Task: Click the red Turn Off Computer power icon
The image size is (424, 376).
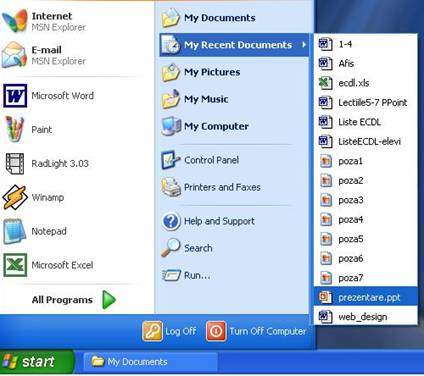Action: (216, 331)
